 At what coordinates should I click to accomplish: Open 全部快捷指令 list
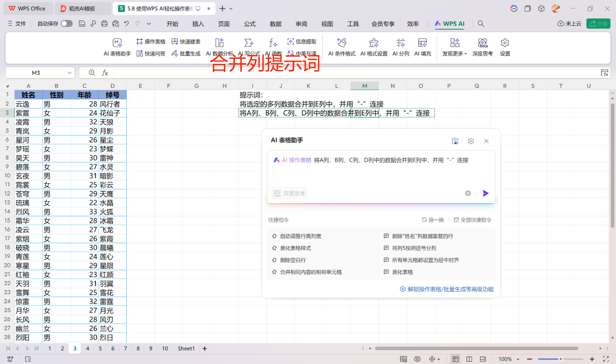pyautogui.click(x=472, y=220)
